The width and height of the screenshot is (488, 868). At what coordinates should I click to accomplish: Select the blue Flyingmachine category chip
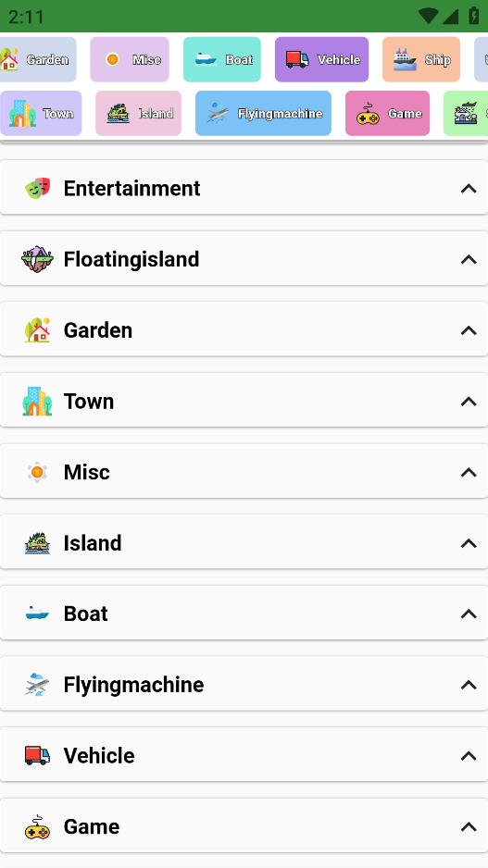pos(263,113)
